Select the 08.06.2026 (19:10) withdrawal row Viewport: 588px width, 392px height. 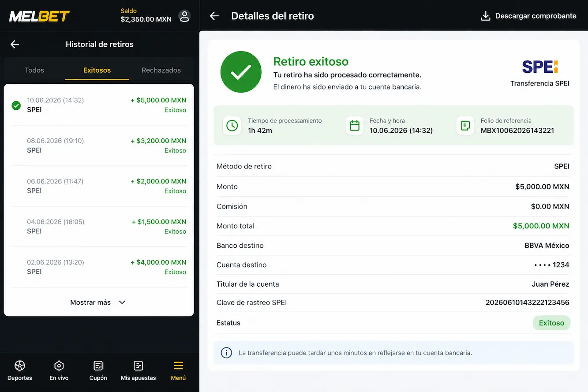tap(99, 146)
